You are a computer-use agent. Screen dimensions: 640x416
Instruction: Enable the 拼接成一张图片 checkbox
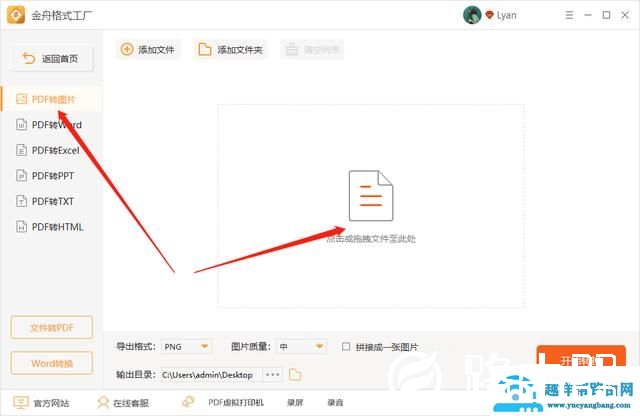[346, 347]
